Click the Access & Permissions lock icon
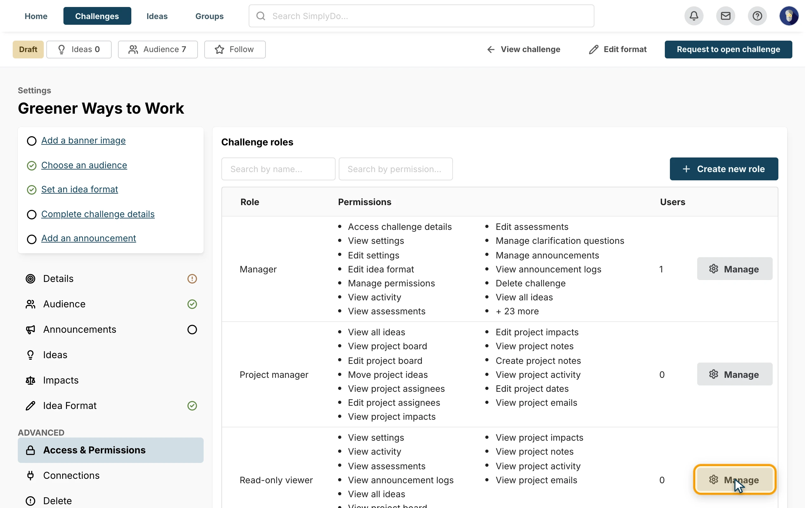The height and width of the screenshot is (508, 812). point(30,450)
